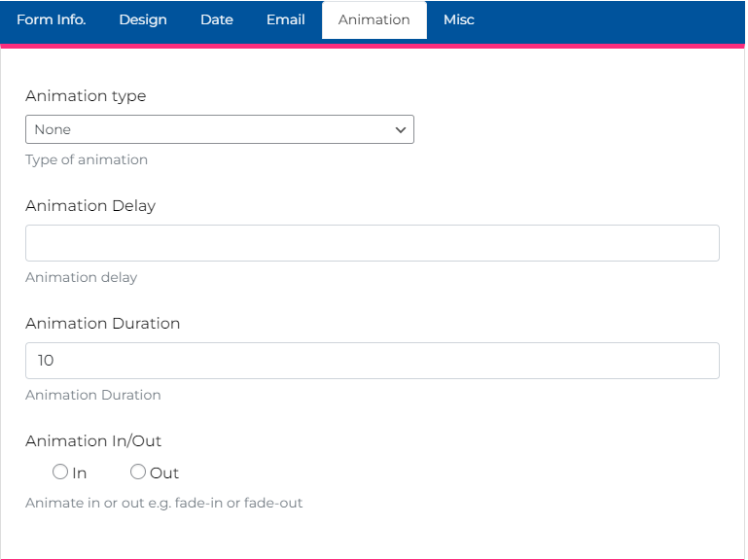Click the Animation In/Out heading label

coord(93,441)
